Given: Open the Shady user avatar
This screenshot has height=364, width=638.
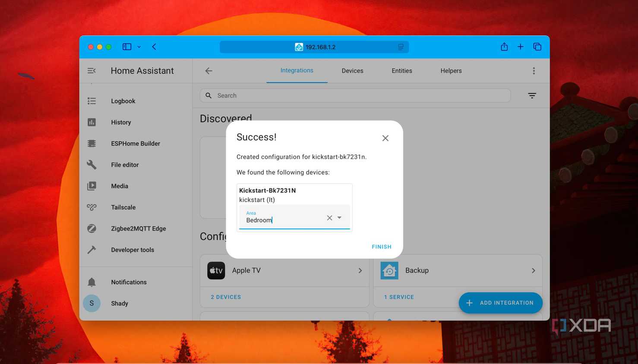Looking at the screenshot, I should point(92,303).
